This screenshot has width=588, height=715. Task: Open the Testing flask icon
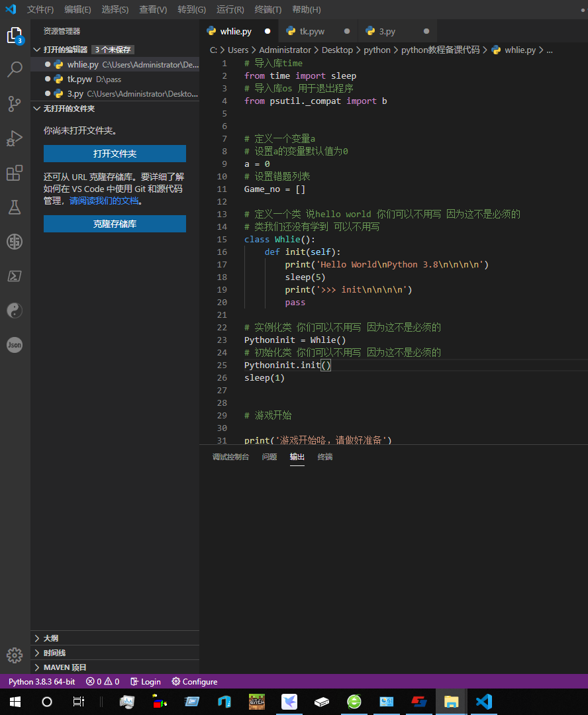click(15, 207)
